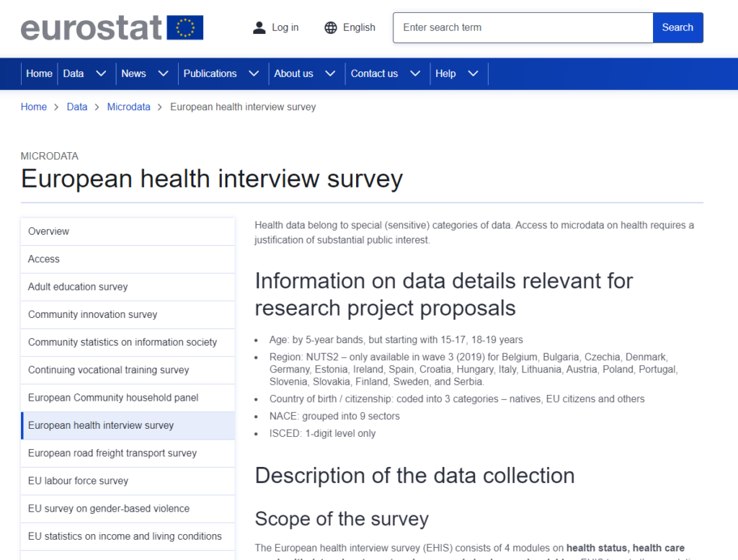
Task: Expand the News dropdown chevron
Action: click(x=164, y=74)
